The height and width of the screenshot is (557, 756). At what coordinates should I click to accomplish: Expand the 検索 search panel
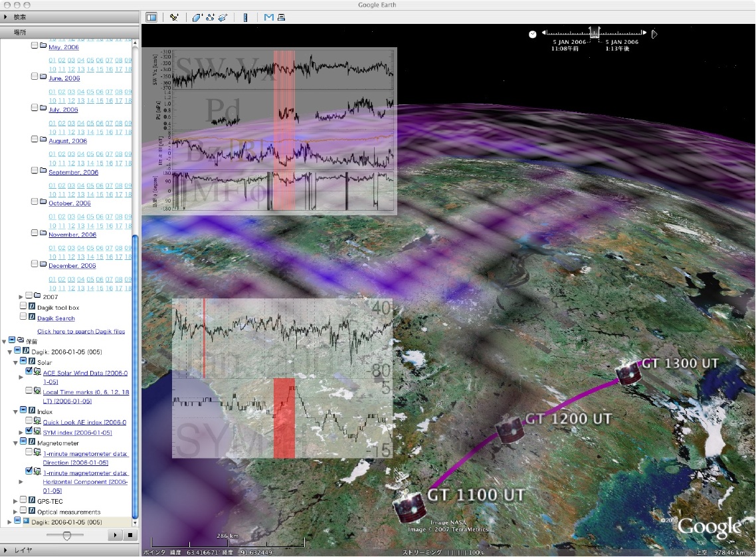(x=5, y=17)
